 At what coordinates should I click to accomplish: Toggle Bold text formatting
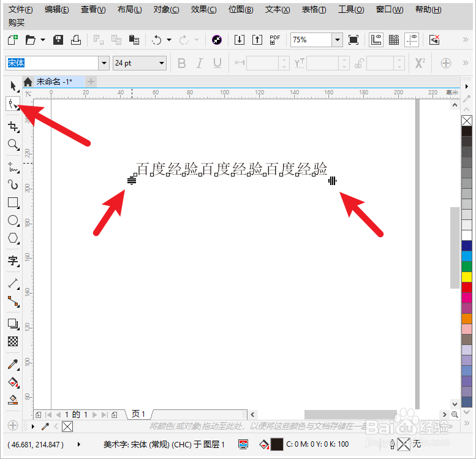[x=181, y=63]
